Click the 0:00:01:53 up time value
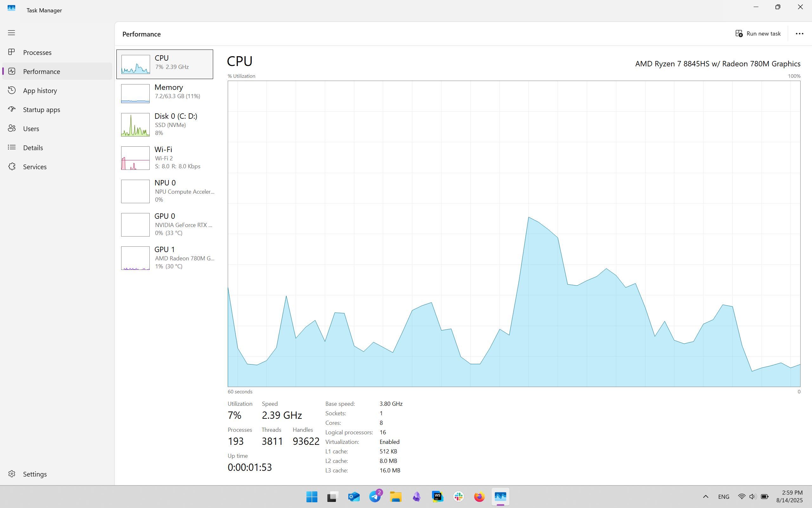This screenshot has height=508, width=812. tap(250, 467)
